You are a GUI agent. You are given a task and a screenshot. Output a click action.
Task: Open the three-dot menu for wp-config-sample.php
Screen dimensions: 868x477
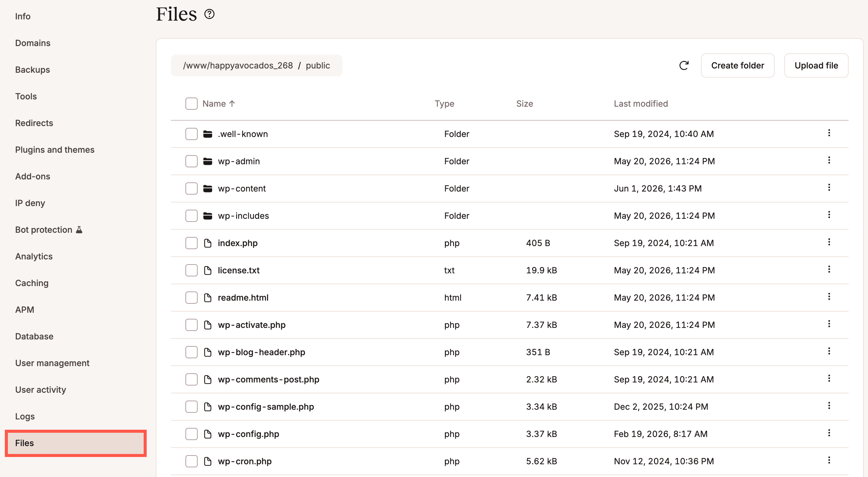click(x=829, y=406)
